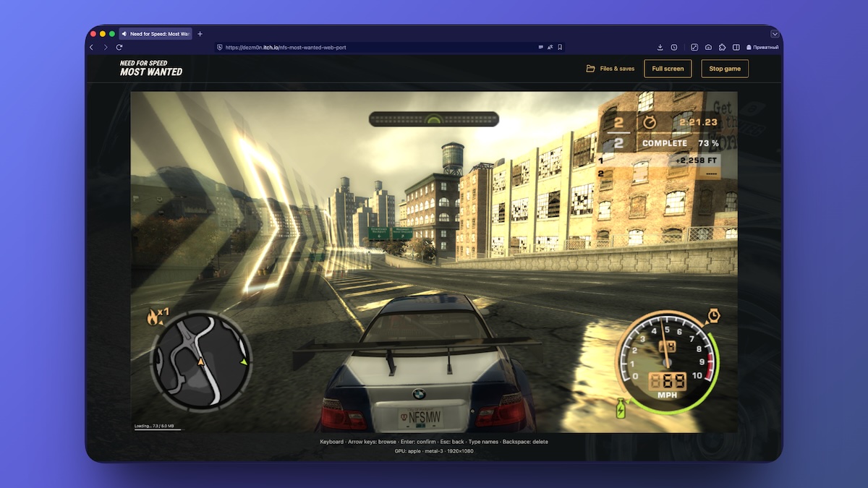Click the speedbreaker stopwatch icon by gauge
The image size is (868, 488).
click(713, 316)
